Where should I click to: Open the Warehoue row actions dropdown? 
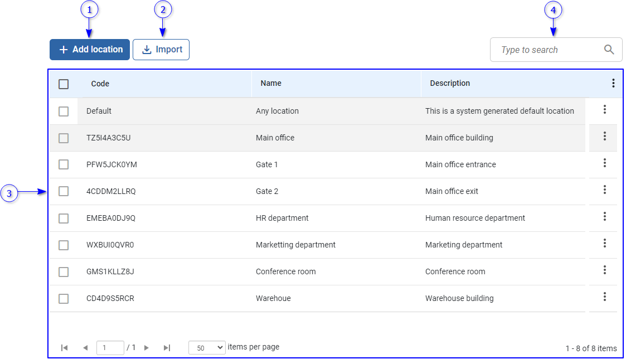pos(604,297)
